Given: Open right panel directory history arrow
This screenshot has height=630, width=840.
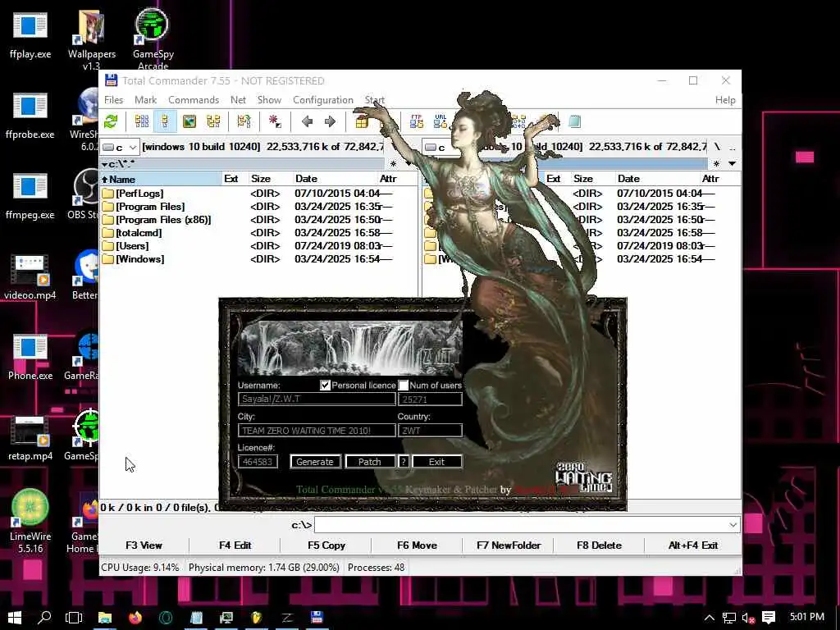Looking at the screenshot, I should click(732, 163).
